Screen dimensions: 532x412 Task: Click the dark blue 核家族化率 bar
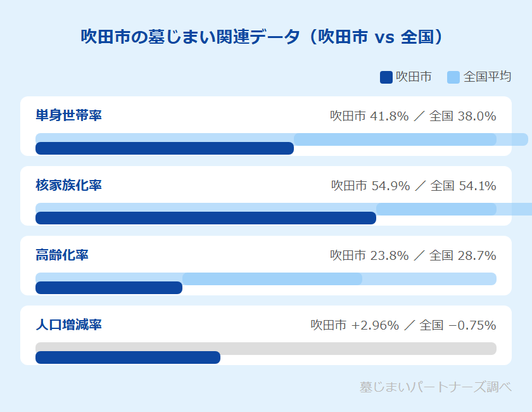tap(206, 218)
